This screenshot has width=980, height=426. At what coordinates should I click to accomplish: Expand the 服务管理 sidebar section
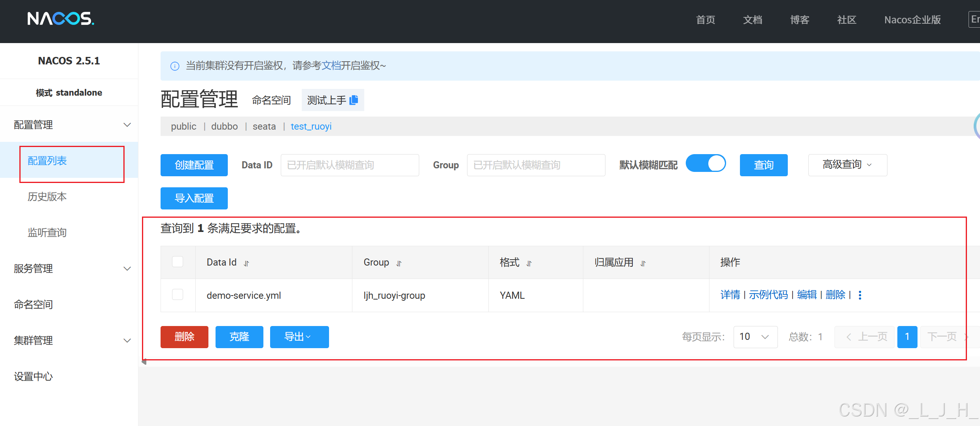tap(127, 269)
